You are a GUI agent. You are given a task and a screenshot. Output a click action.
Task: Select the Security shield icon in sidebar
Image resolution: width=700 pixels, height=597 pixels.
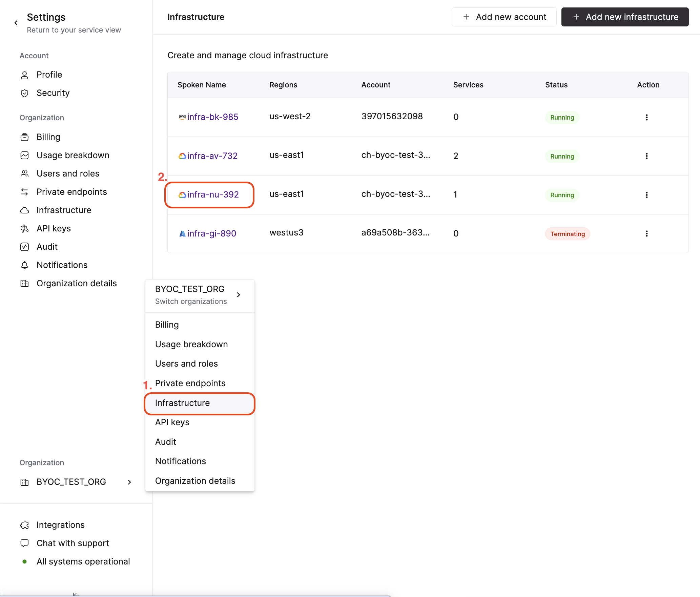[24, 93]
